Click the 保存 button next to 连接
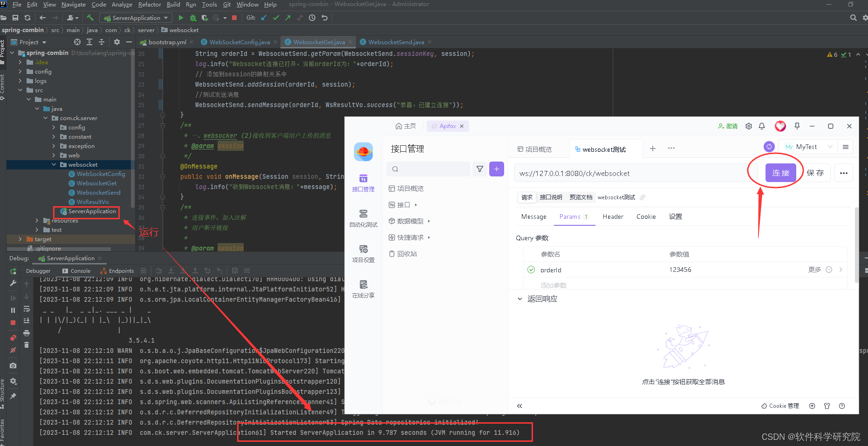 816,173
